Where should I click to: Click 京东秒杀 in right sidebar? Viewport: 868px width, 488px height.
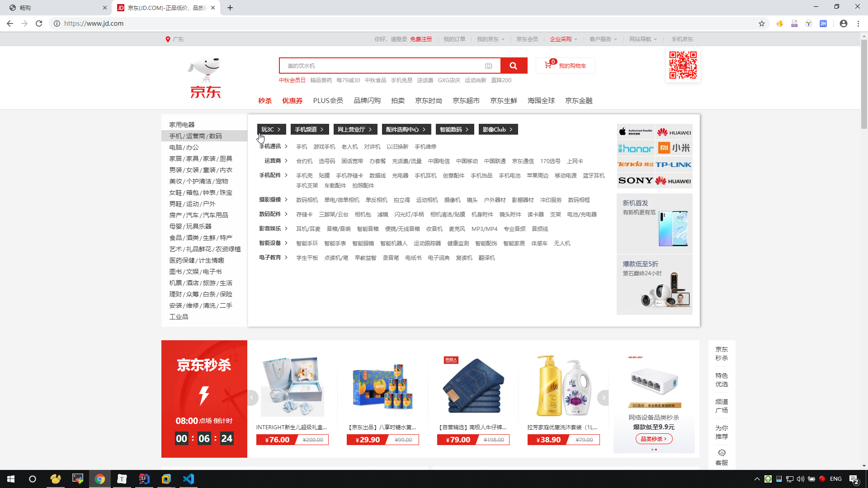(722, 353)
